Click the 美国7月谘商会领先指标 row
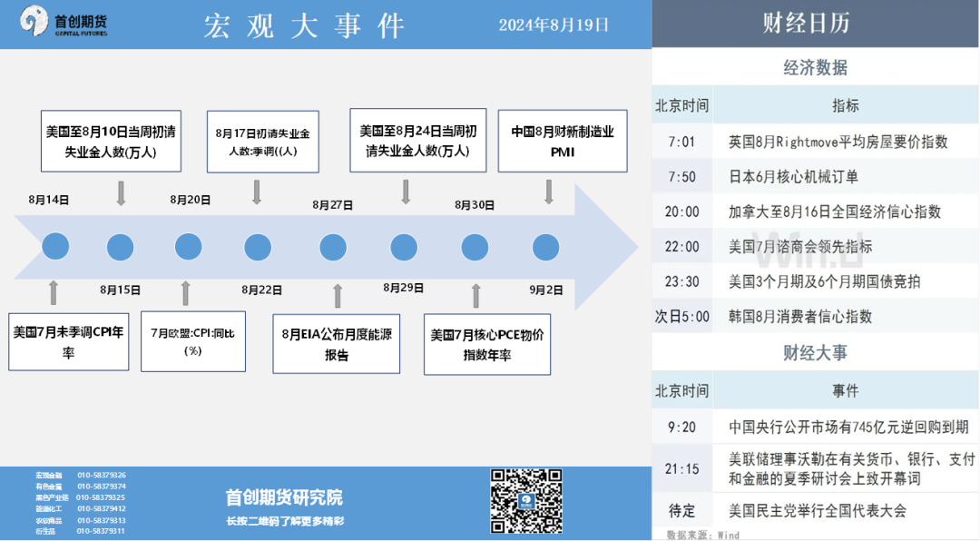 coord(816,247)
